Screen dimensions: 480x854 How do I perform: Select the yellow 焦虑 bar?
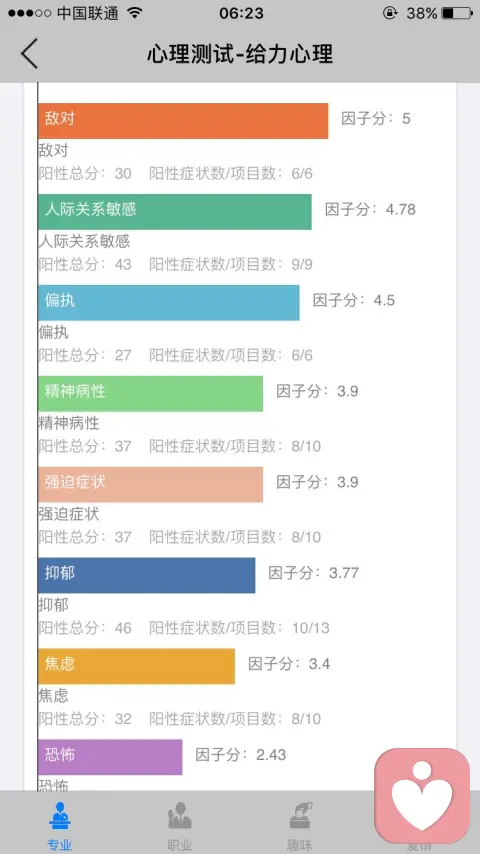click(x=136, y=666)
